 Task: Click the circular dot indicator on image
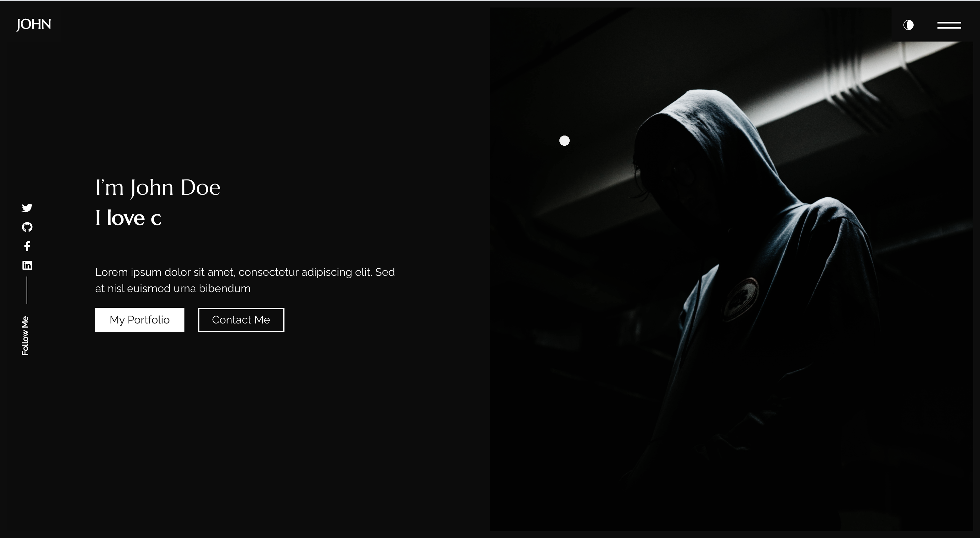(x=564, y=140)
